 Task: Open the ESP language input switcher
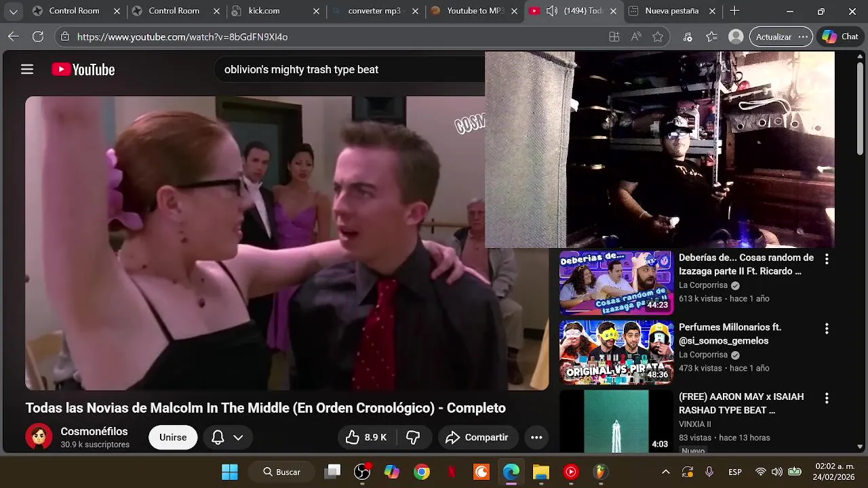pos(735,472)
